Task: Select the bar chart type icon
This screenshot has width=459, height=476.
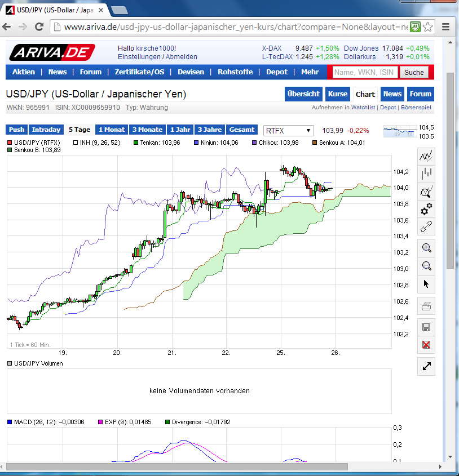Action: pos(426,174)
